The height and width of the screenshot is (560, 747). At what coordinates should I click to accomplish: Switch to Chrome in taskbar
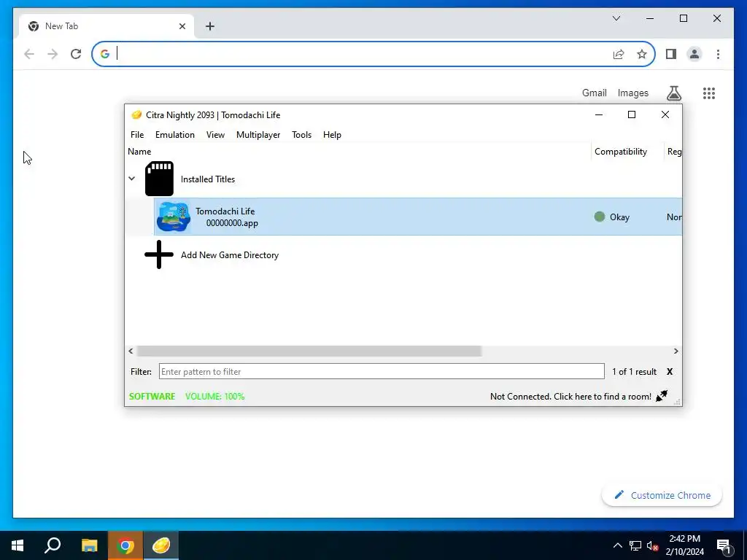(125, 545)
